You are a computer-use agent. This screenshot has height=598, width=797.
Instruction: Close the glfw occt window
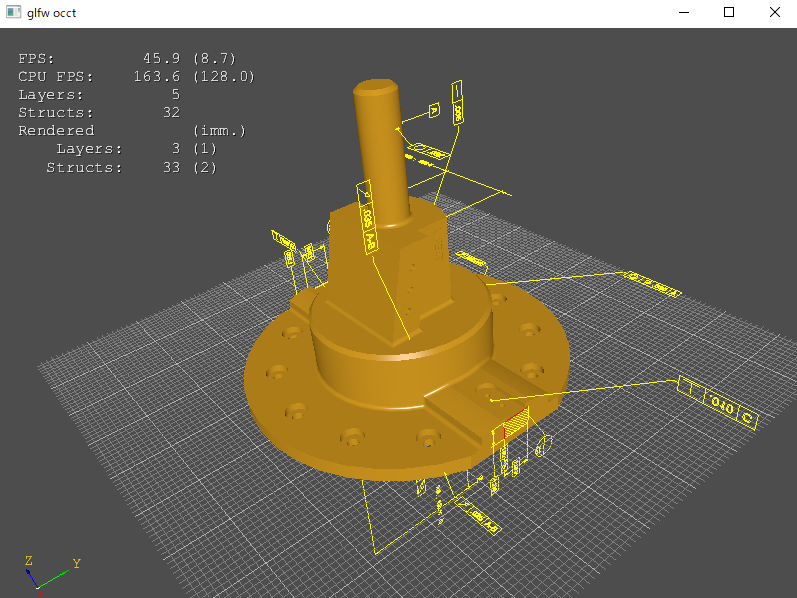click(774, 13)
